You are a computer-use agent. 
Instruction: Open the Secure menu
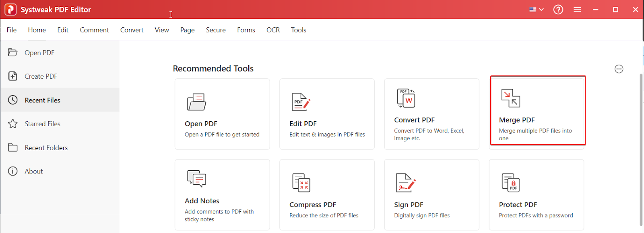click(x=216, y=30)
